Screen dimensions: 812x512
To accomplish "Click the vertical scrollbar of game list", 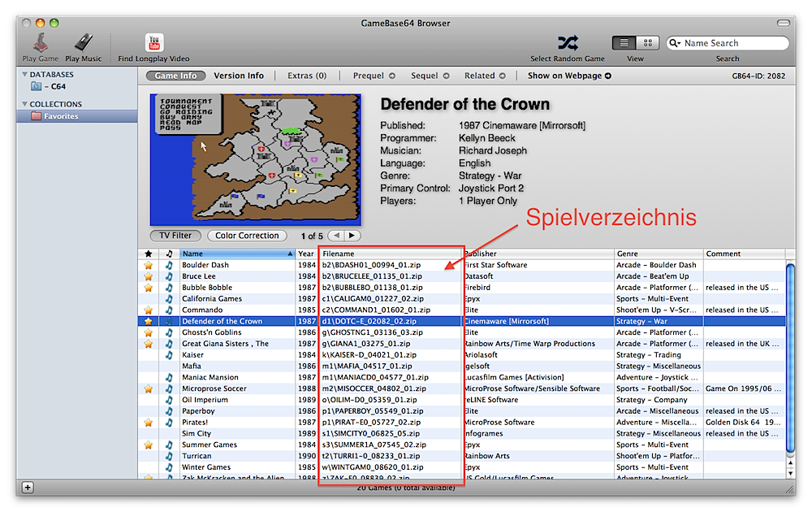I will (790, 358).
